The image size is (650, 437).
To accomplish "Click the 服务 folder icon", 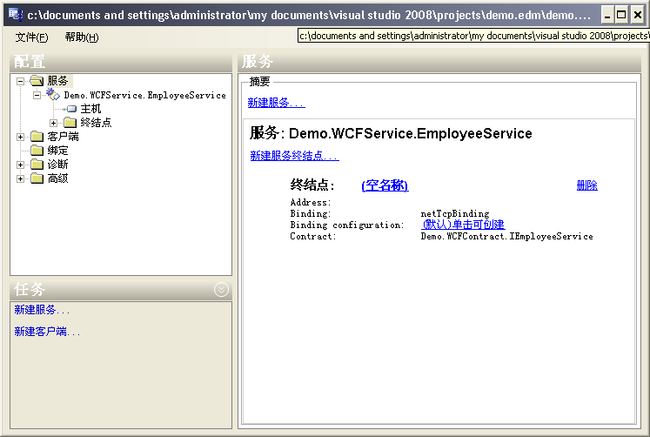I will [x=36, y=80].
